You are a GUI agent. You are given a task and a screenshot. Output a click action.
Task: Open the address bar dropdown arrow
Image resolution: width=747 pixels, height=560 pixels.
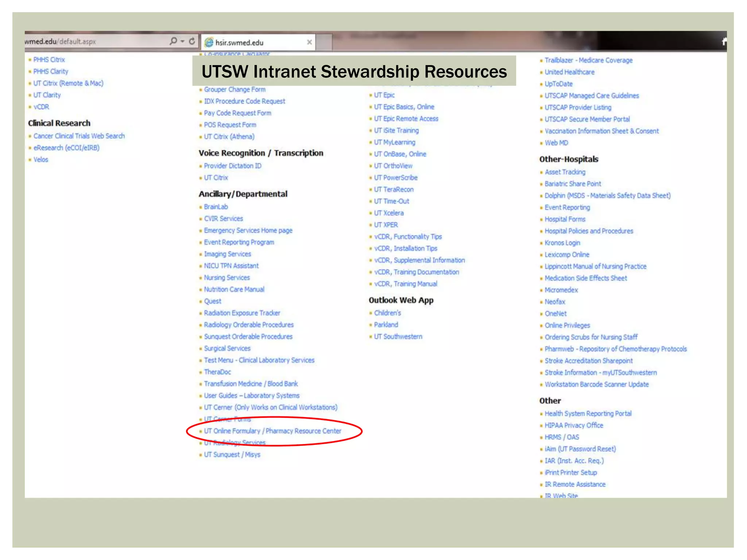click(x=182, y=42)
